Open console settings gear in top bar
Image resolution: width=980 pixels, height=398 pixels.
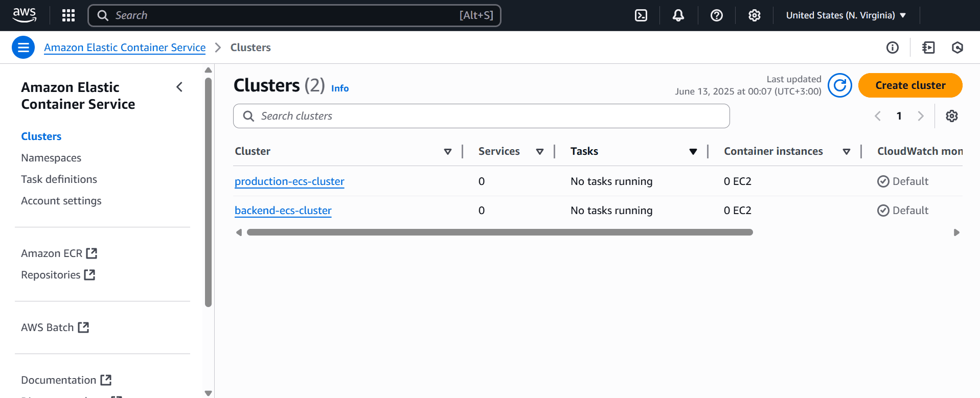point(755,15)
